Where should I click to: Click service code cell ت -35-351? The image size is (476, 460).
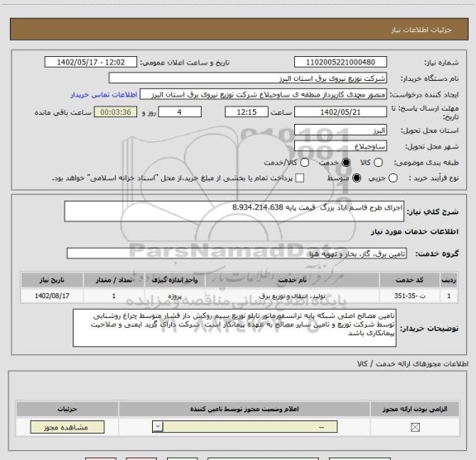[x=410, y=296]
